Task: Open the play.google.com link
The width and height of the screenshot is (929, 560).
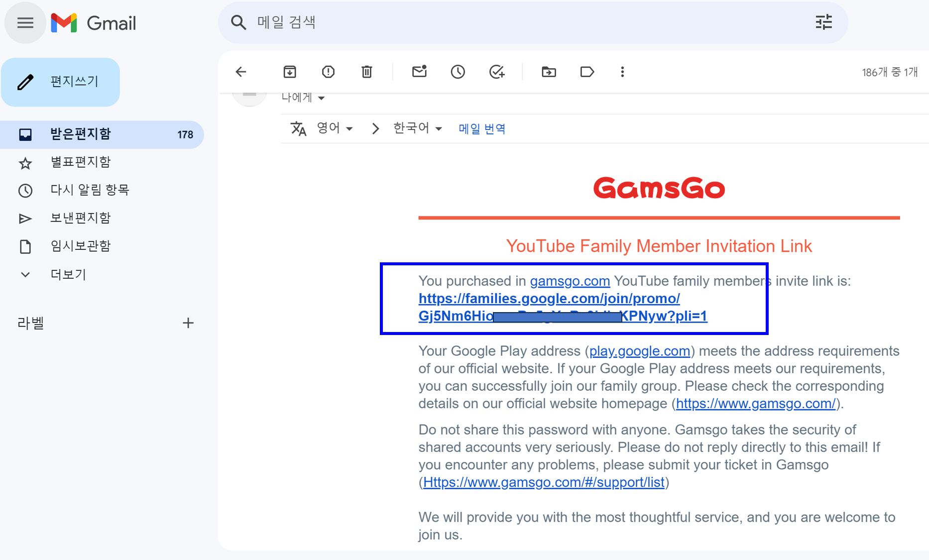Action: click(639, 351)
